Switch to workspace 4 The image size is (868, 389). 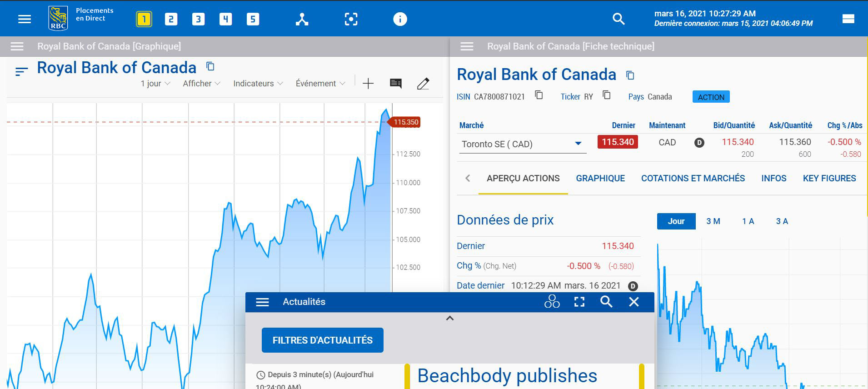pyautogui.click(x=225, y=19)
